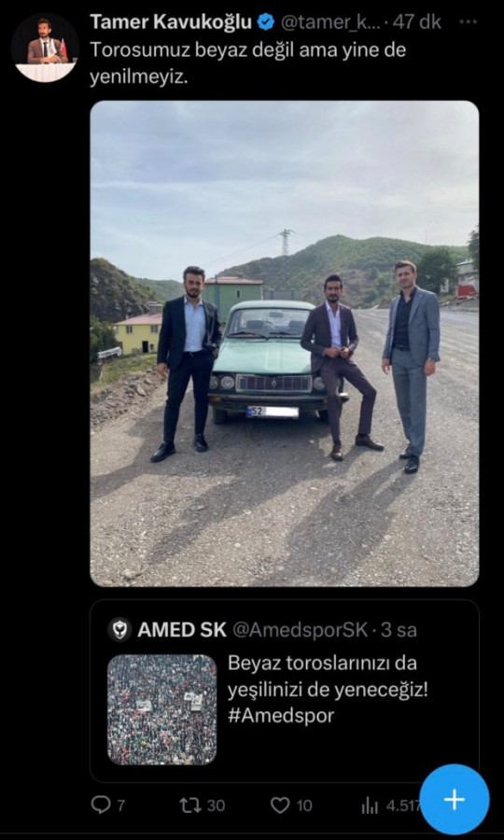The height and width of the screenshot is (840, 504).
Task: Enlarge the photo of the green car
Action: point(285,343)
